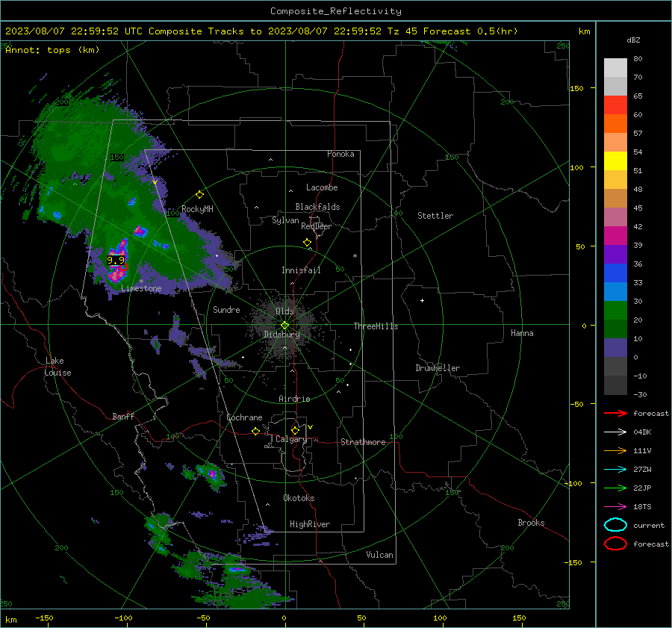Click the Stettler label
Screen dimensions: 672x628
[x=435, y=216]
